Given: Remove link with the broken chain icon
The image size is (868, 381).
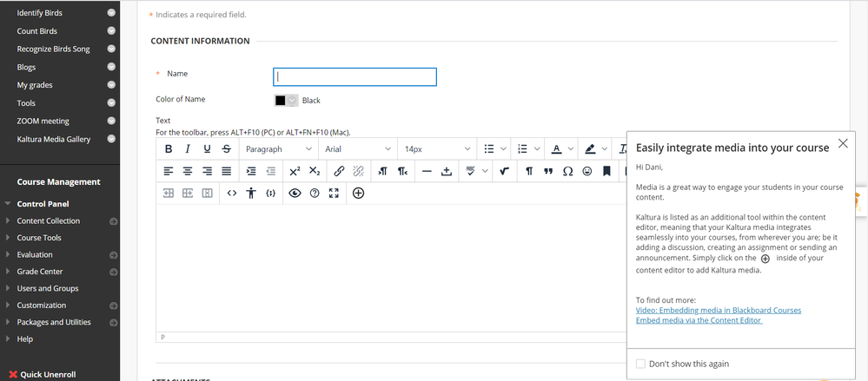Looking at the screenshot, I should coord(358,172).
